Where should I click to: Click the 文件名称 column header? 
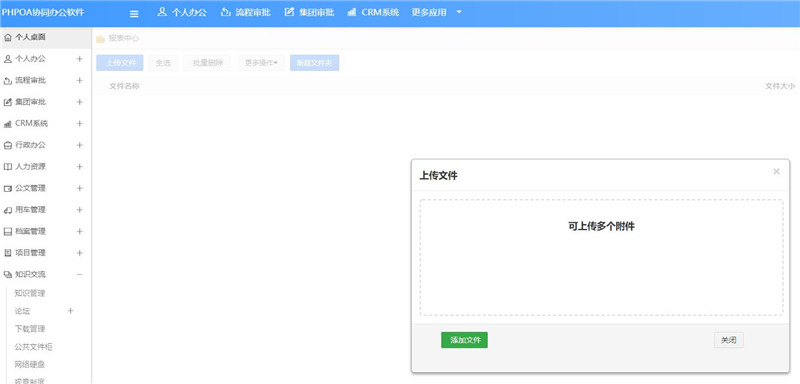(x=124, y=86)
